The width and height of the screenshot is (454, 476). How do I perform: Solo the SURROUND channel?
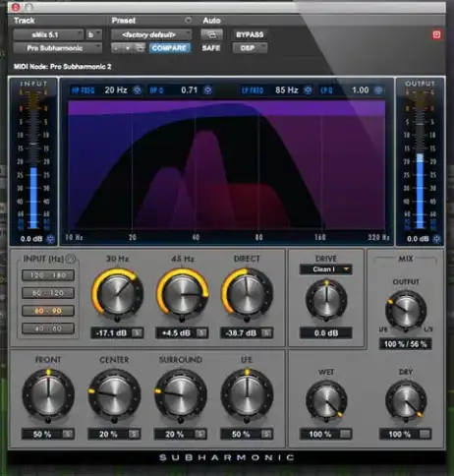pos(200,434)
